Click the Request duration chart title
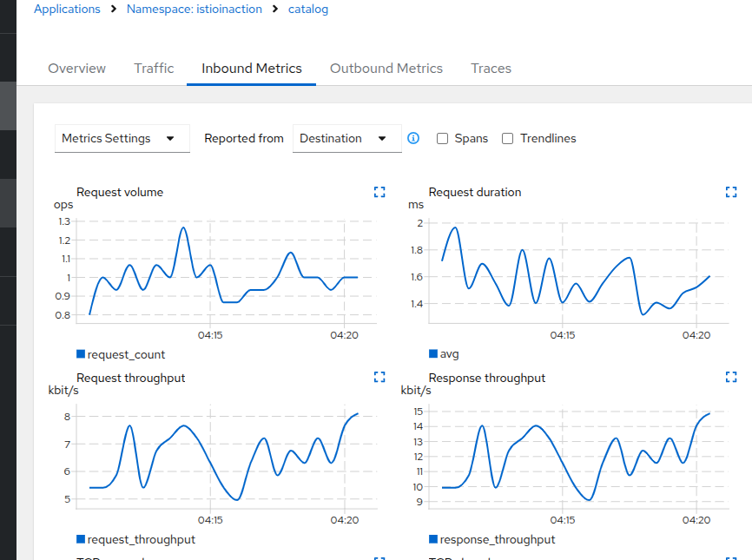The image size is (752, 560). (x=475, y=192)
